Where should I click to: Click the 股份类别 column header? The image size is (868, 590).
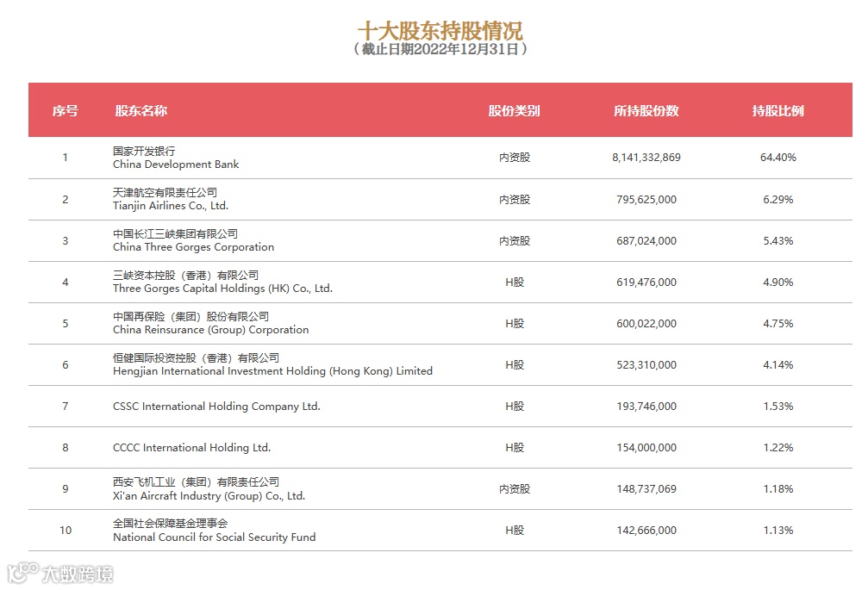click(515, 110)
